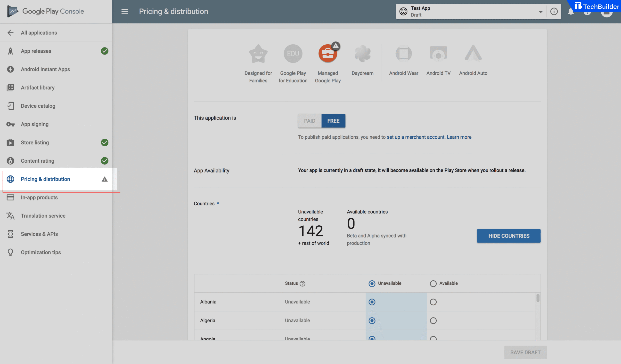Viewport: 621px width, 364px height.
Task: Select Unavailable for all countries
Action: click(372, 283)
